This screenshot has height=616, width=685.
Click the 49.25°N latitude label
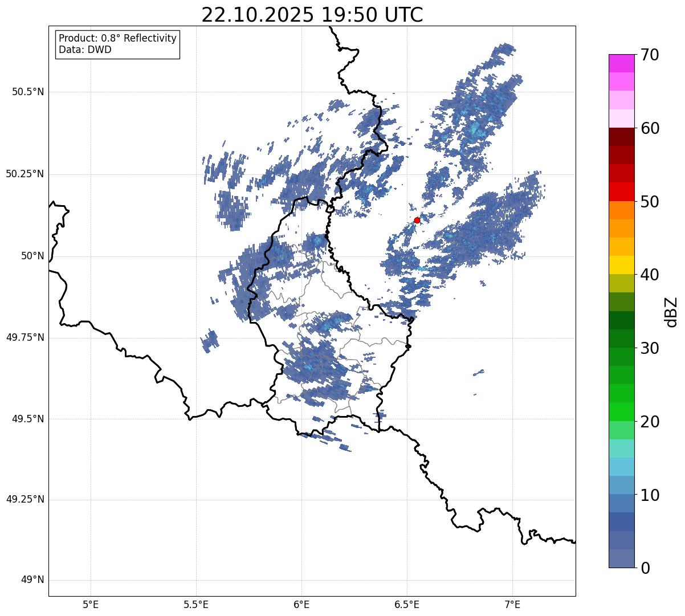pos(25,500)
